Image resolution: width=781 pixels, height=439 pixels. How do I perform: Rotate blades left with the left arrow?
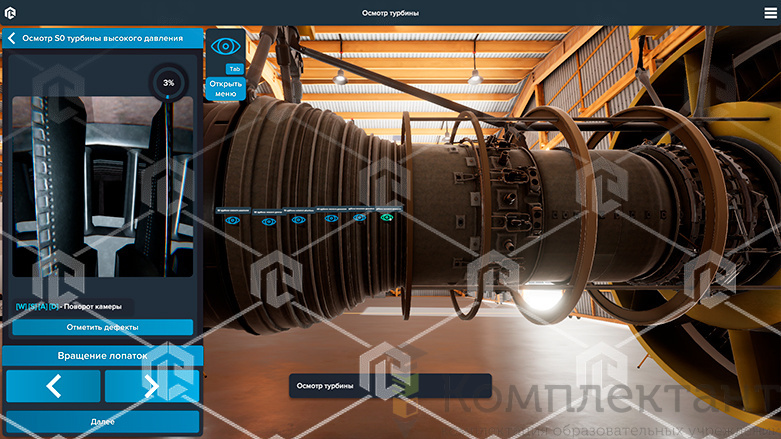coord(54,386)
